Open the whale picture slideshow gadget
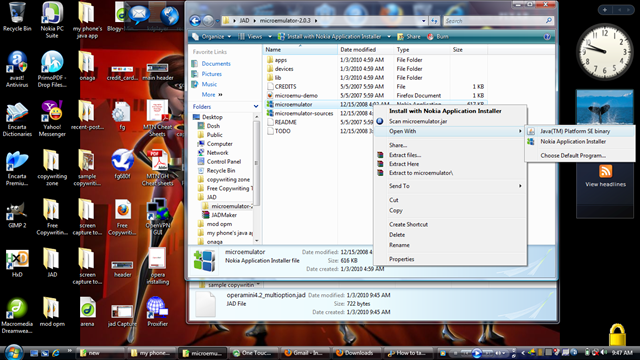Screen dimensions: 640x360 [605, 108]
